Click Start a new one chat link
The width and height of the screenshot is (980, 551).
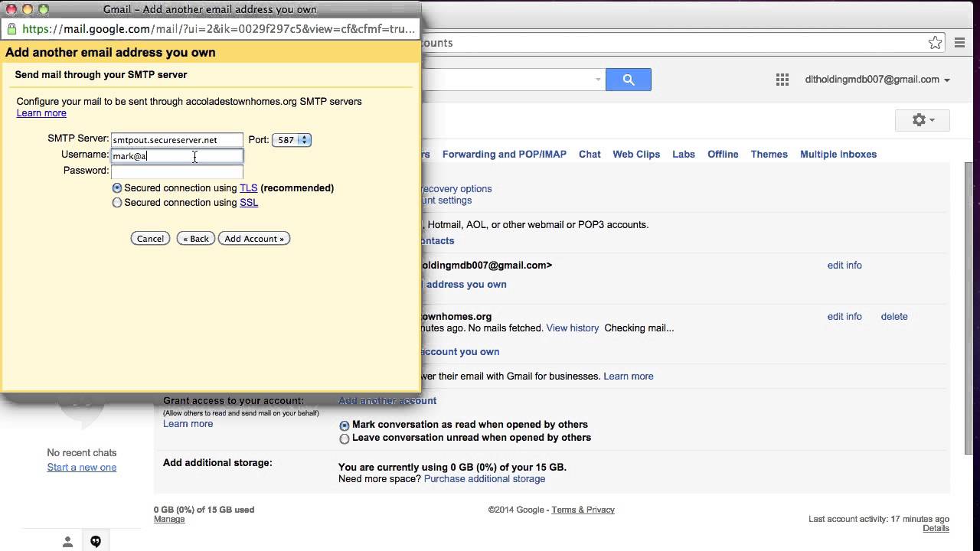(82, 467)
